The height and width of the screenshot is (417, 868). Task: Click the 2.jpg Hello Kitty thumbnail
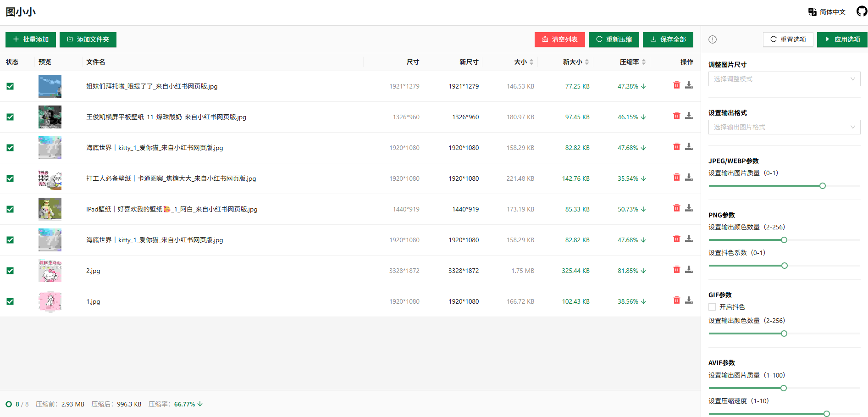[50, 271]
